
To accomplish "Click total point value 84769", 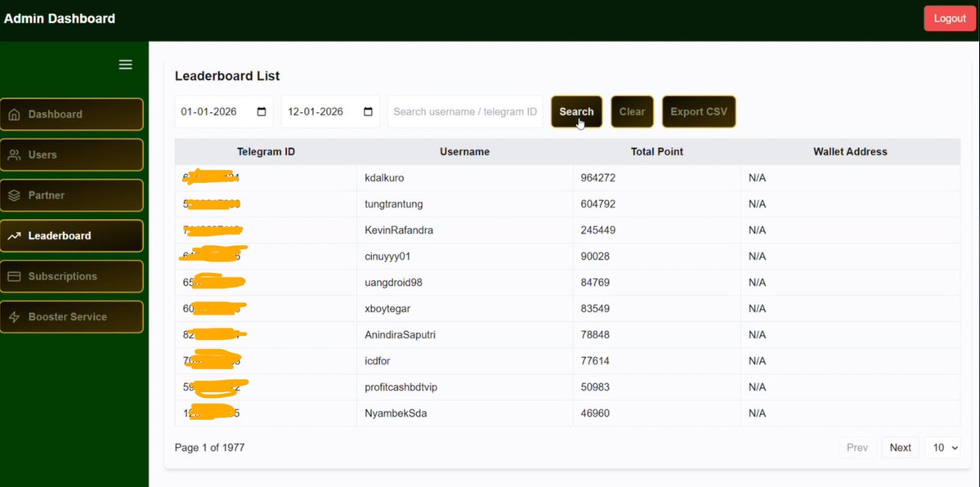I will (595, 283).
